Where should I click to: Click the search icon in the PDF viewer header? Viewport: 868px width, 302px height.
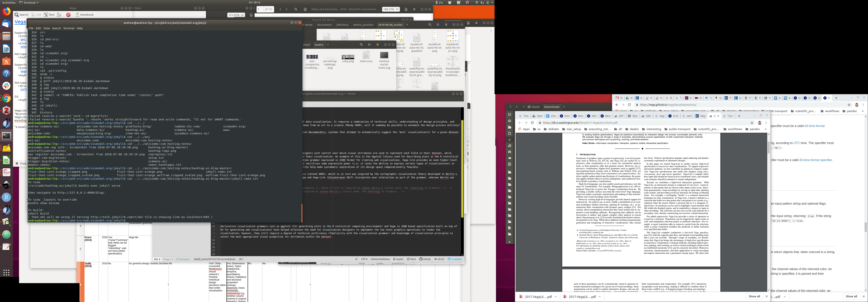pos(296,9)
